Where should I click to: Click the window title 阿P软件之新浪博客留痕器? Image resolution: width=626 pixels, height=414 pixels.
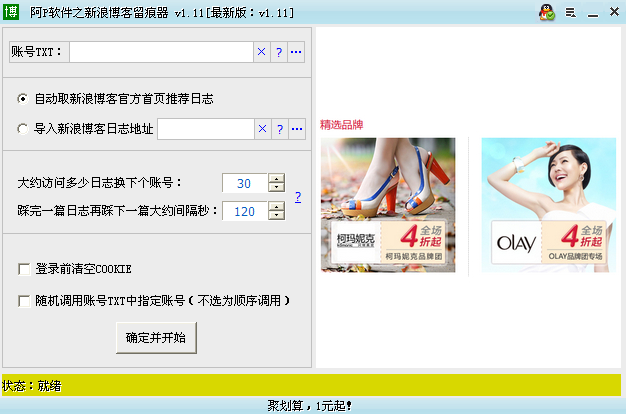click(x=99, y=13)
